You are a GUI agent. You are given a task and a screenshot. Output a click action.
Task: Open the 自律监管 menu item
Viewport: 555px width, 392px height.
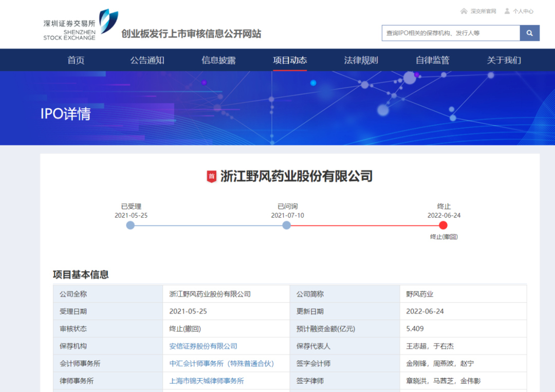(433, 60)
